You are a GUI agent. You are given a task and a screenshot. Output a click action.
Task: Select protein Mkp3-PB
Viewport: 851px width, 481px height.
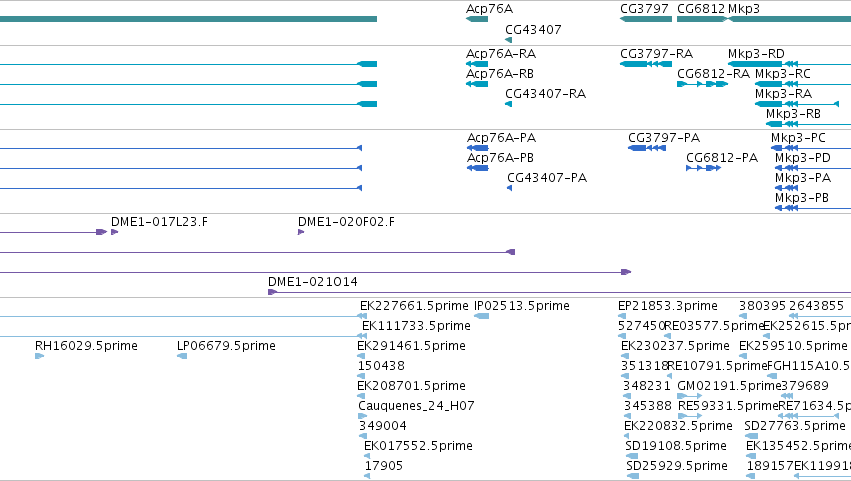pyautogui.click(x=802, y=198)
